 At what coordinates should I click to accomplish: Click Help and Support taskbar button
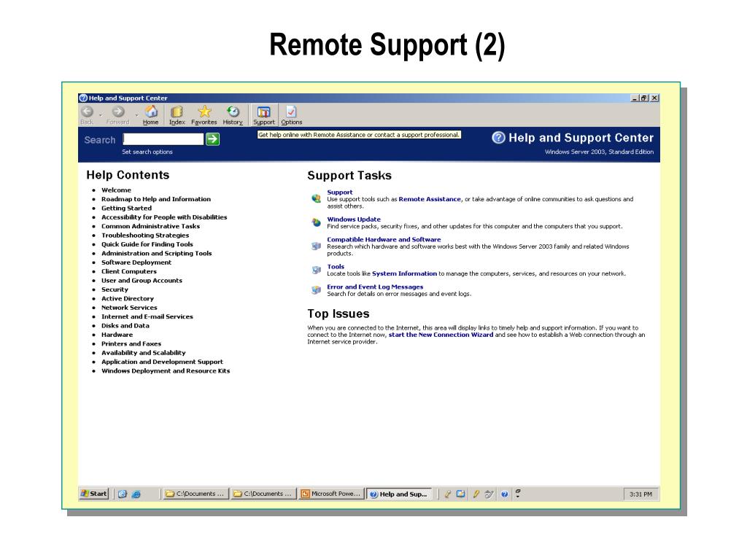(399, 494)
